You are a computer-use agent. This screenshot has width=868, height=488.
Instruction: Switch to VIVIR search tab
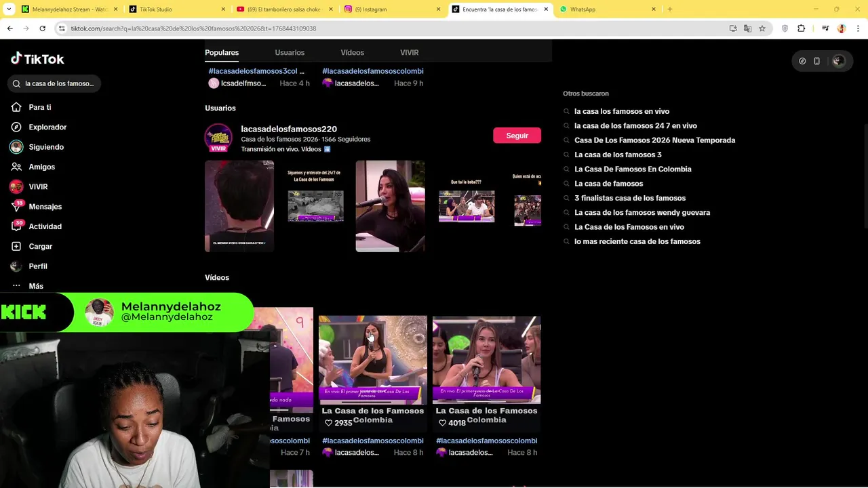point(409,52)
